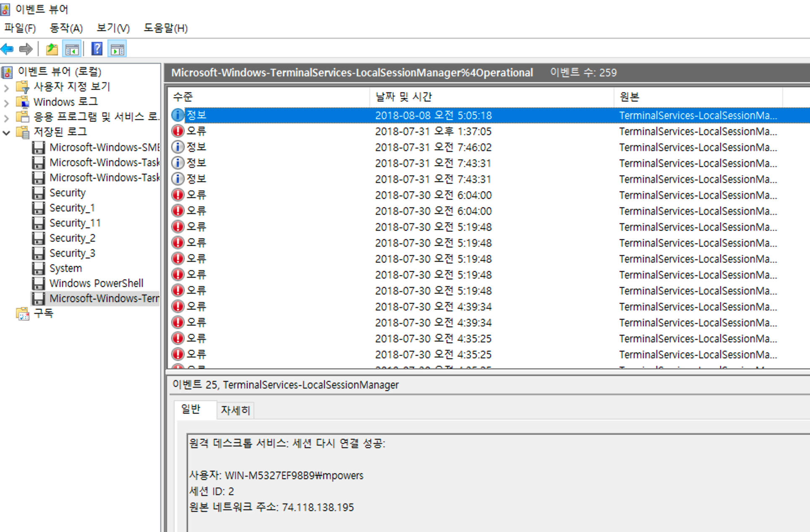This screenshot has width=810, height=532.
Task: Switch to the 일반 tab
Action: (x=191, y=409)
